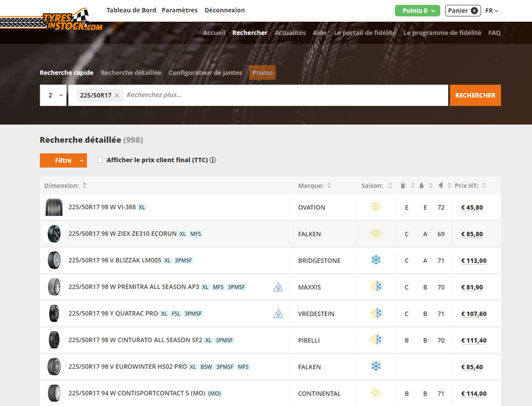Open Le portail de fidélité
Screen dimensions: 532x406
(365, 33)
